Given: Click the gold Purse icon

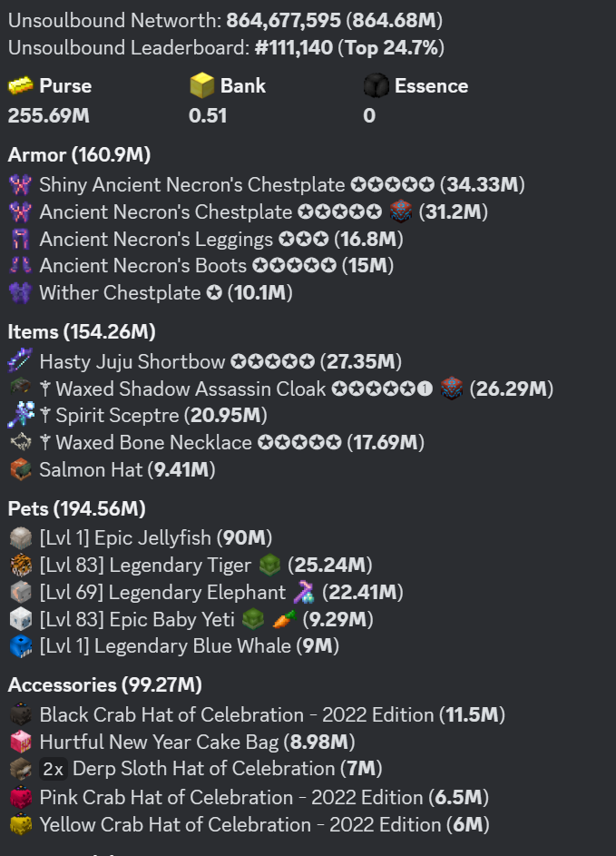Looking at the screenshot, I should 20,86.
